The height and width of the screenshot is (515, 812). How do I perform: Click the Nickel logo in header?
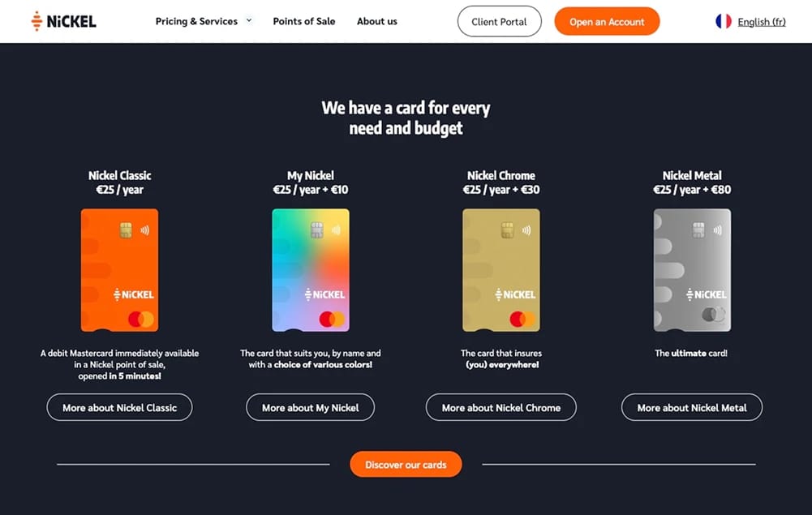pos(64,21)
